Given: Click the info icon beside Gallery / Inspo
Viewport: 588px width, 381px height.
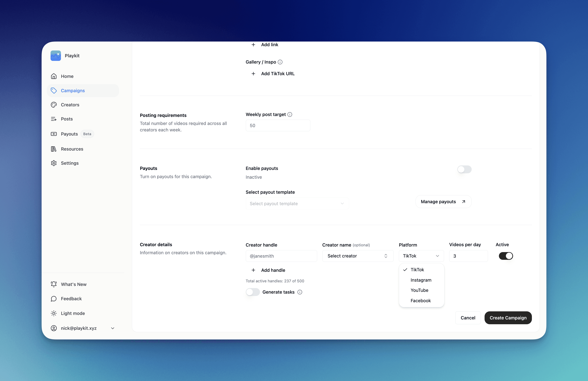Looking at the screenshot, I should click(280, 62).
